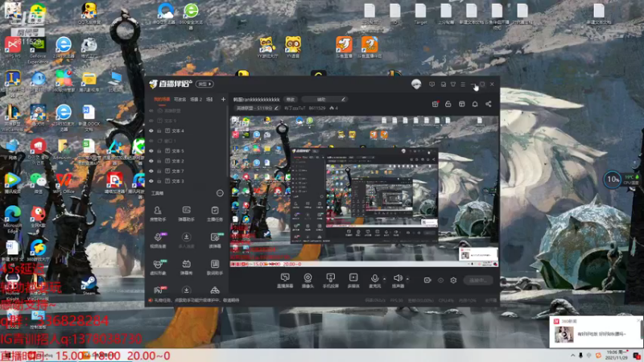Open 读弹幕 tool
The width and height of the screenshot is (644, 362).
(215, 241)
